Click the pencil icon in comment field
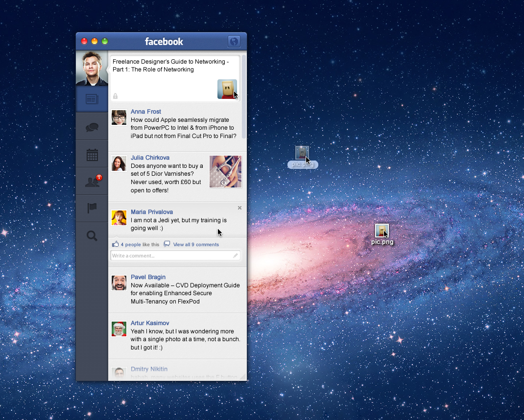Viewport: 524px width, 420px height. click(235, 256)
